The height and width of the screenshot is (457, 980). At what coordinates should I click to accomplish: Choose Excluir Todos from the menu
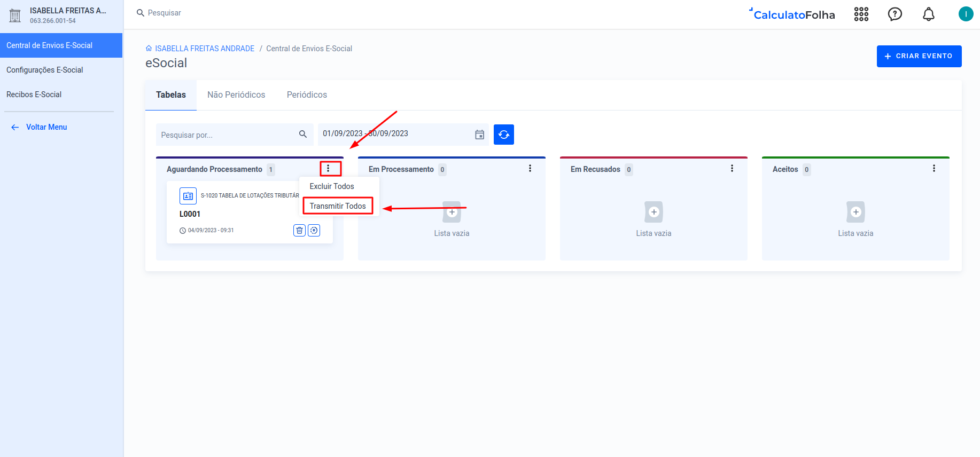pyautogui.click(x=332, y=186)
